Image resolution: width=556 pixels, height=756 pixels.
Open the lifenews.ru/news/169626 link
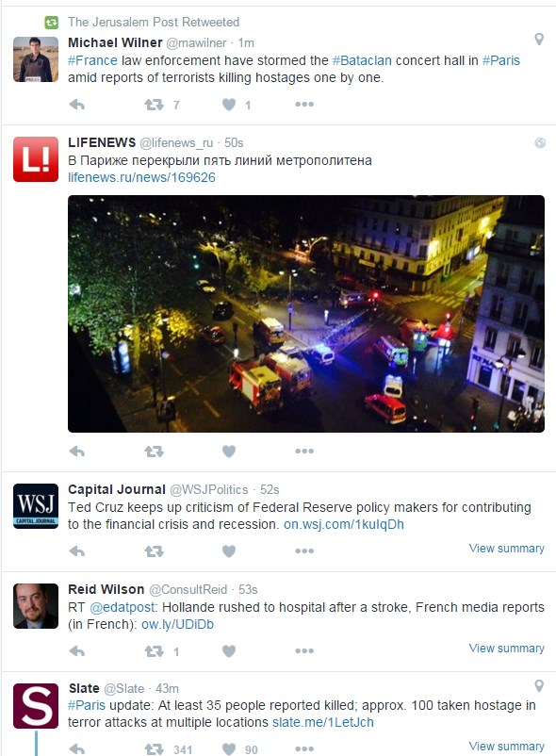[141, 177]
